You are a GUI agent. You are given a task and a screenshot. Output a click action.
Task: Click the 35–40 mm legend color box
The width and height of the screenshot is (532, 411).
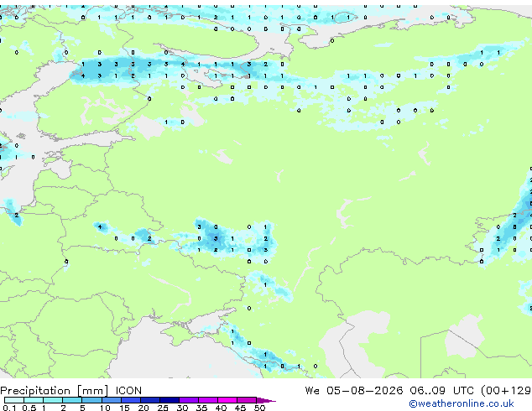pos(208,400)
